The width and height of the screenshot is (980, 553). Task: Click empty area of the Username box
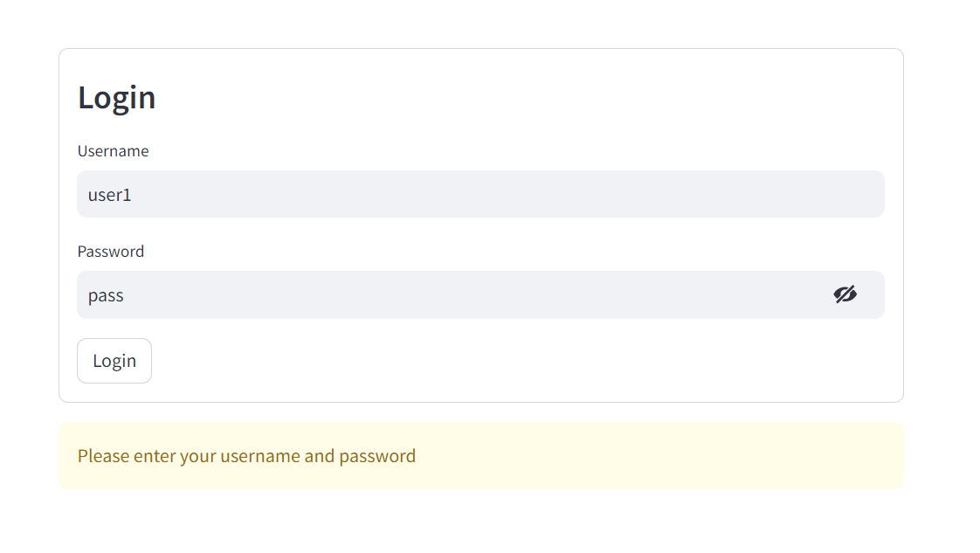click(500, 194)
